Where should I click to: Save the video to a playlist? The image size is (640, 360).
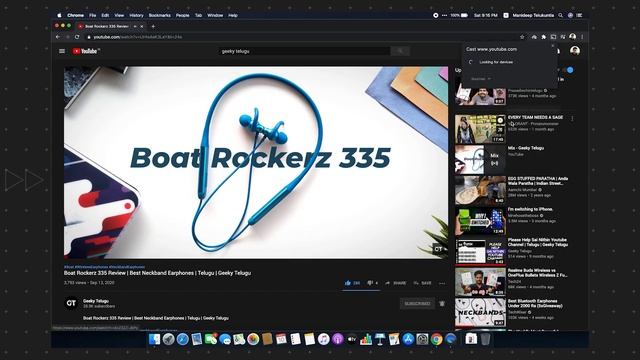pos(422,283)
